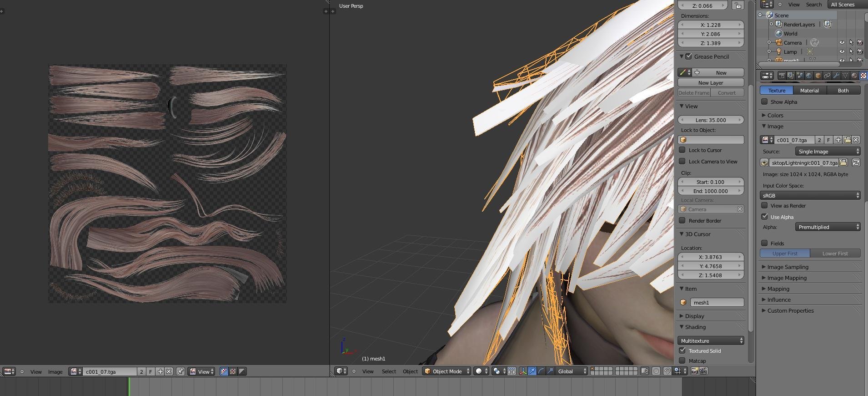Pin the image in the UV editor header
This screenshot has height=396, width=868.
(181, 371)
